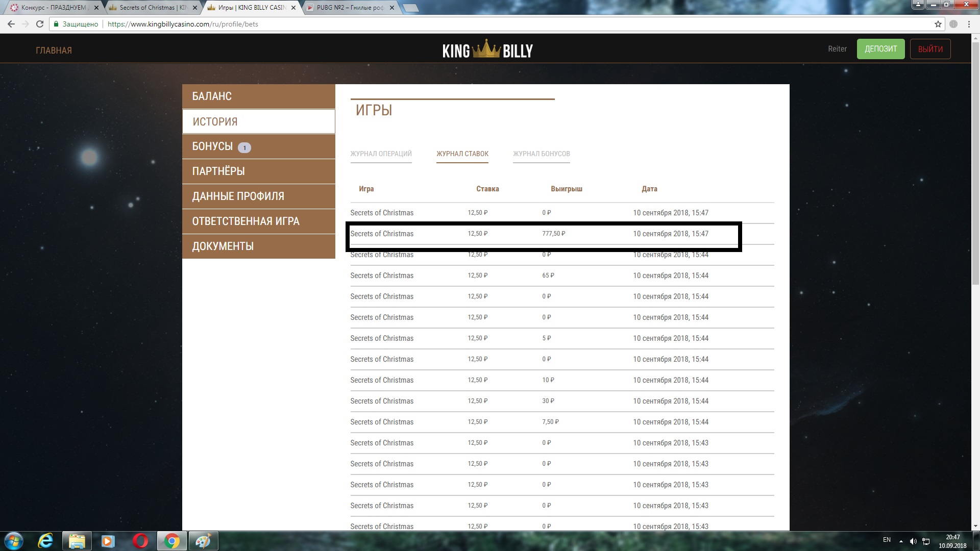Open Internet Explorer from taskbar
This screenshot has height=551, width=980.
pos(46,541)
